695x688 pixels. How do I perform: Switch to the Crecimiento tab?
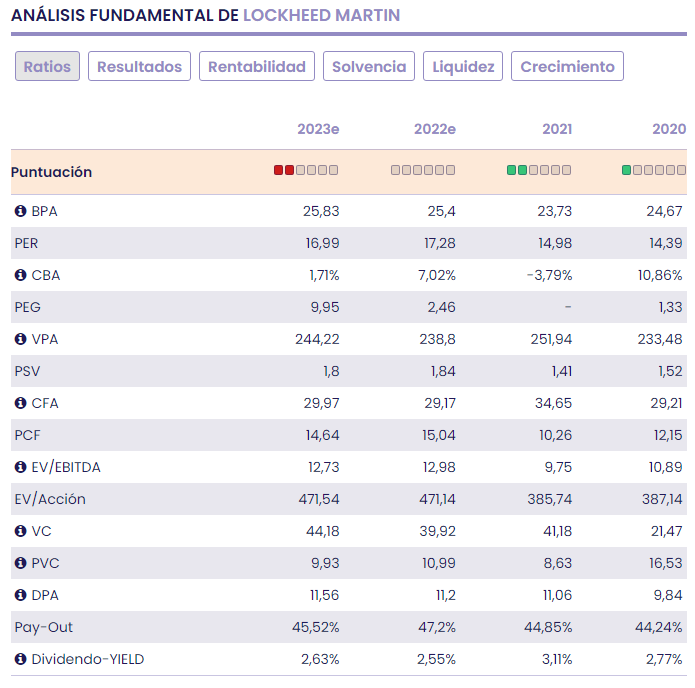coord(567,67)
